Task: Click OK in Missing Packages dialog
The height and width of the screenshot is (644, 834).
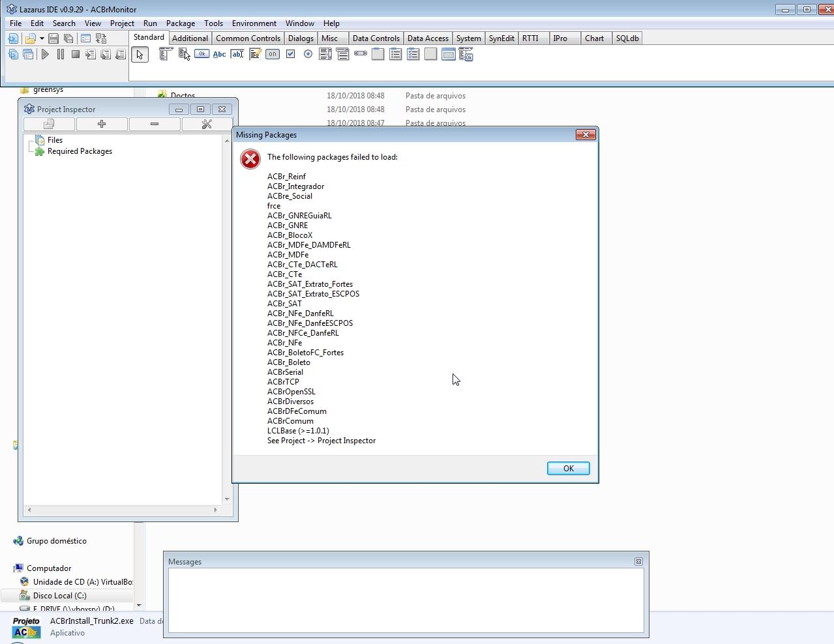Action: (x=569, y=469)
